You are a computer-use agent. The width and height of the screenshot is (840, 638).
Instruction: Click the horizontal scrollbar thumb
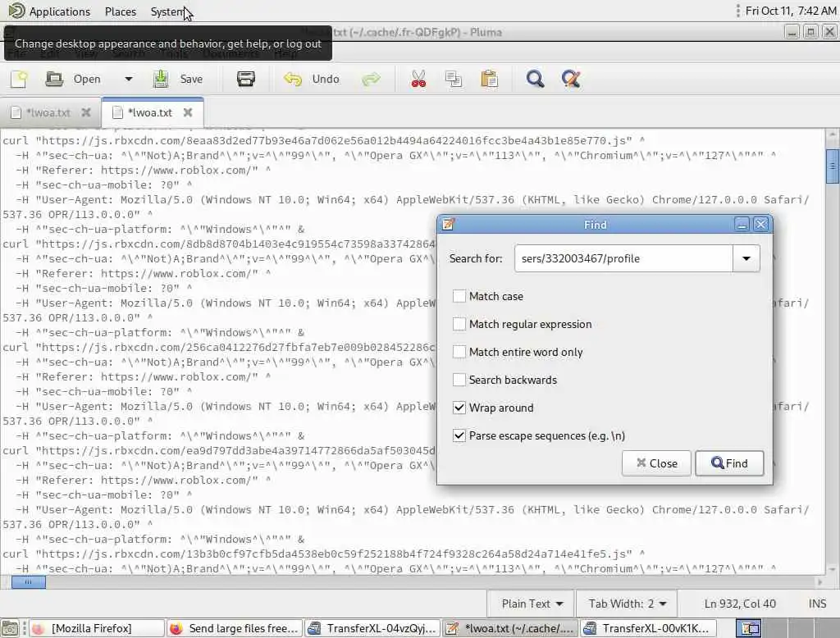coord(29,581)
